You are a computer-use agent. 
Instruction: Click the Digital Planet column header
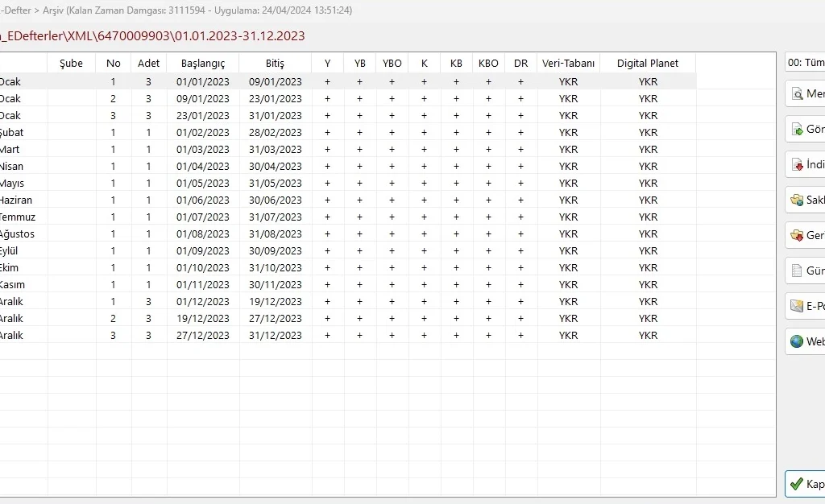pos(648,64)
